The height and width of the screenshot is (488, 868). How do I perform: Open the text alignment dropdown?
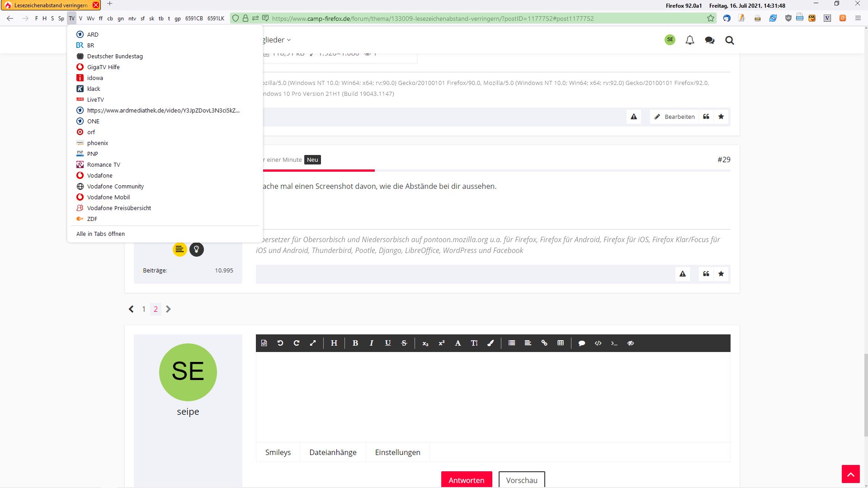point(528,343)
